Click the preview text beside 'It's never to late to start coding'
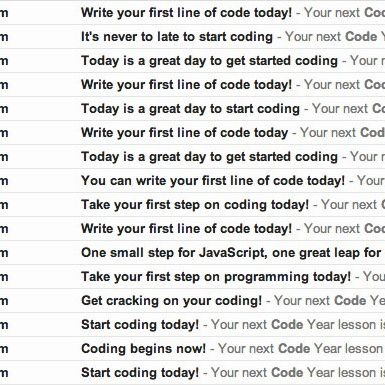 [x=335, y=37]
